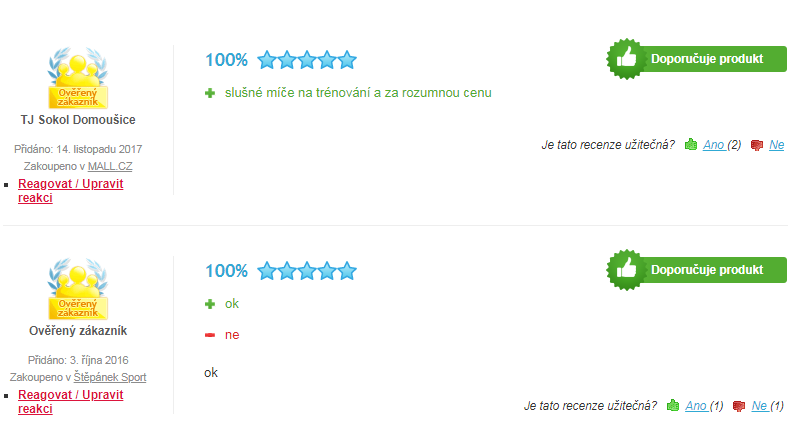This screenshot has width=792, height=442.
Task: Open MALL.CZ shop link
Action: [x=110, y=166]
